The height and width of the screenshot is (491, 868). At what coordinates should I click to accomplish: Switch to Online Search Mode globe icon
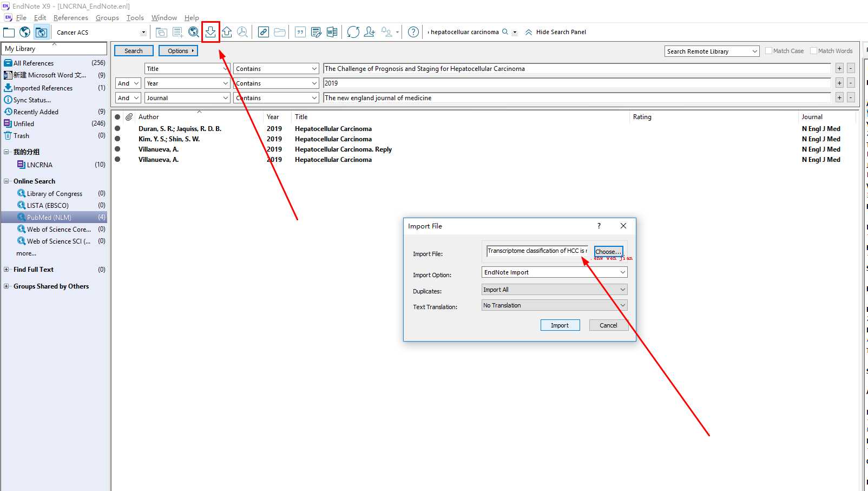pos(25,32)
